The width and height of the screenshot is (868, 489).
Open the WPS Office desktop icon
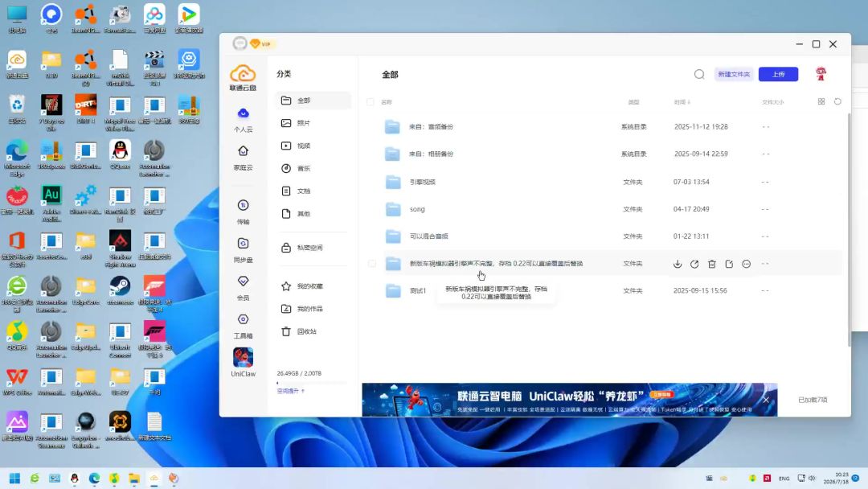pos(17,381)
